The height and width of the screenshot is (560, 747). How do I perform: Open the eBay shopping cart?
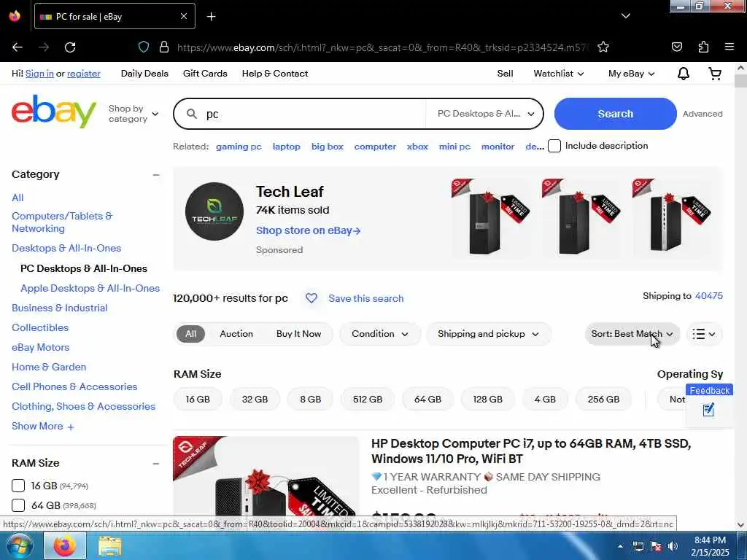click(x=715, y=74)
